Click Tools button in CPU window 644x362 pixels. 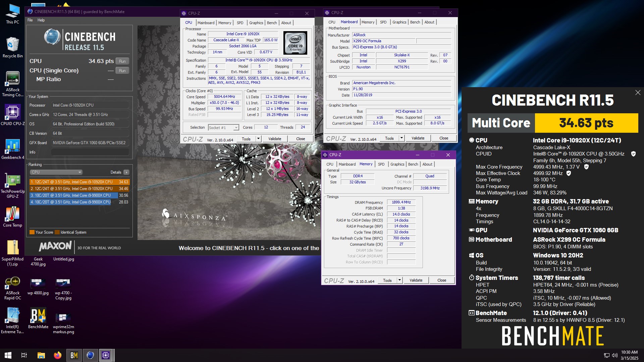246,139
